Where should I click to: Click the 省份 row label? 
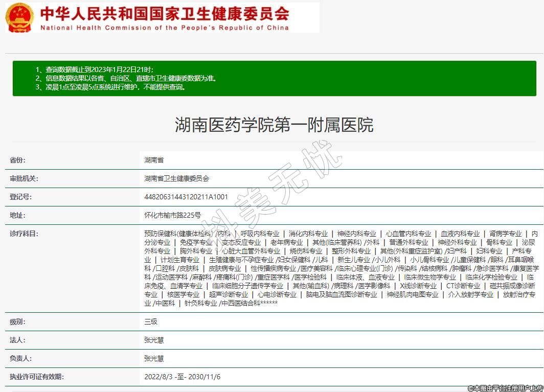(17, 160)
